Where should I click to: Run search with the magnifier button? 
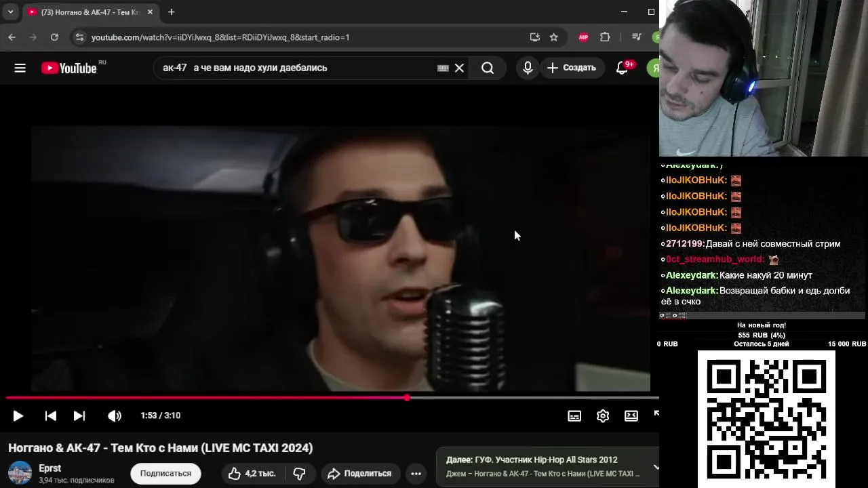488,68
